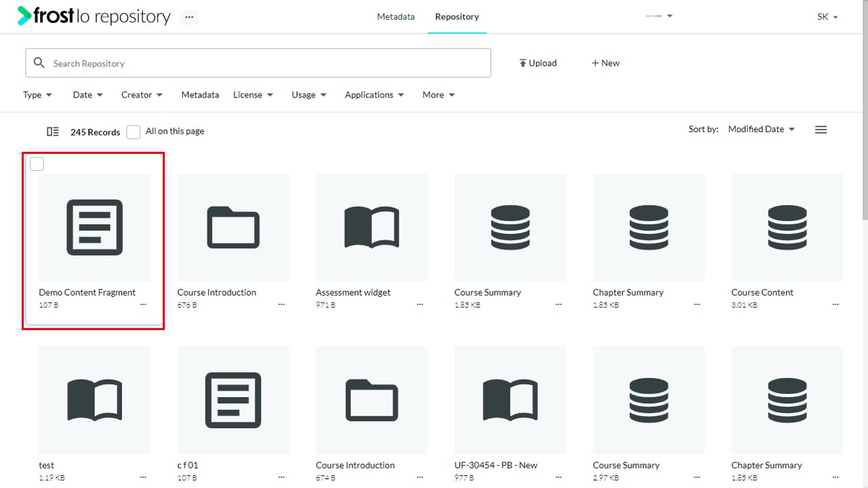The image size is (868, 488).
Task: Select the Demo Content Fragment checkbox
Action: [x=37, y=163]
